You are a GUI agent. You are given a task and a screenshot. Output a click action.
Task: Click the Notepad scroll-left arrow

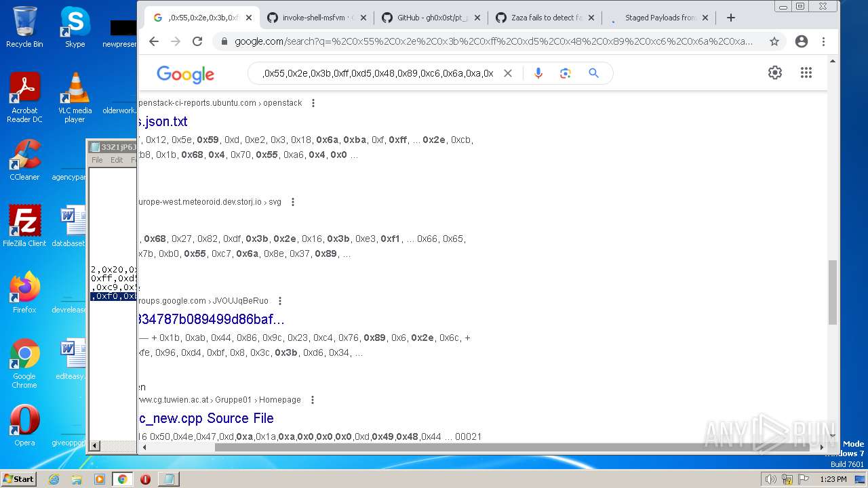click(x=95, y=445)
